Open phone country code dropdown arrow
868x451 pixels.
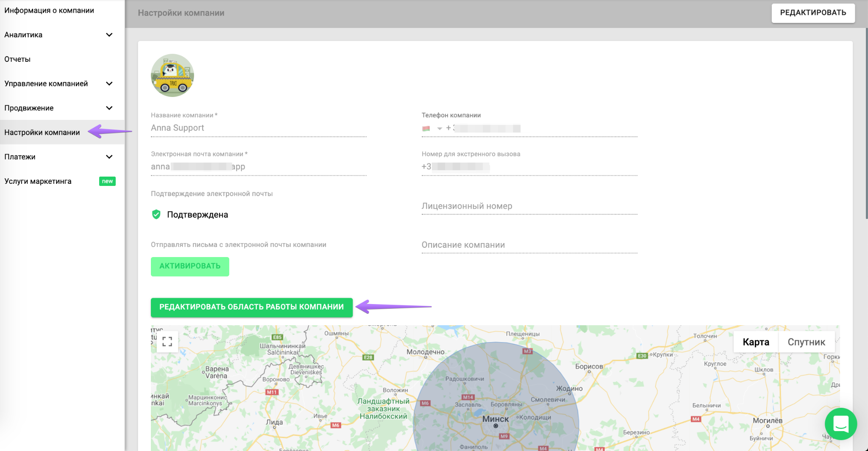(x=440, y=128)
